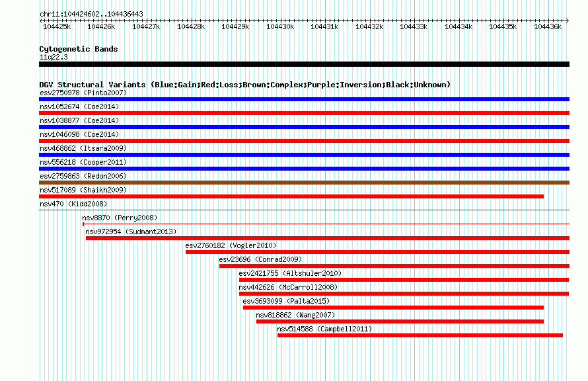
Task: Select the red nsv514588 loss bar
Action: [x=420, y=335]
